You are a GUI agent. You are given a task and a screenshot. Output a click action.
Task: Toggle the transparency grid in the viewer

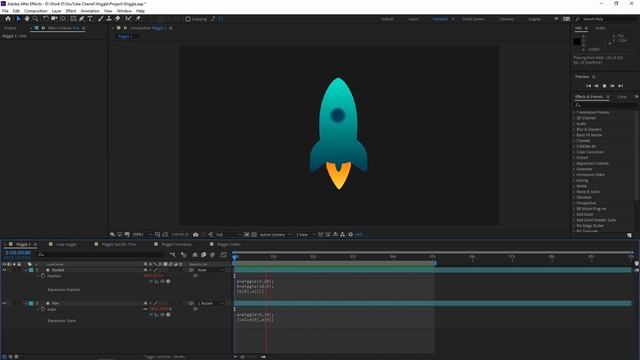(x=254, y=235)
